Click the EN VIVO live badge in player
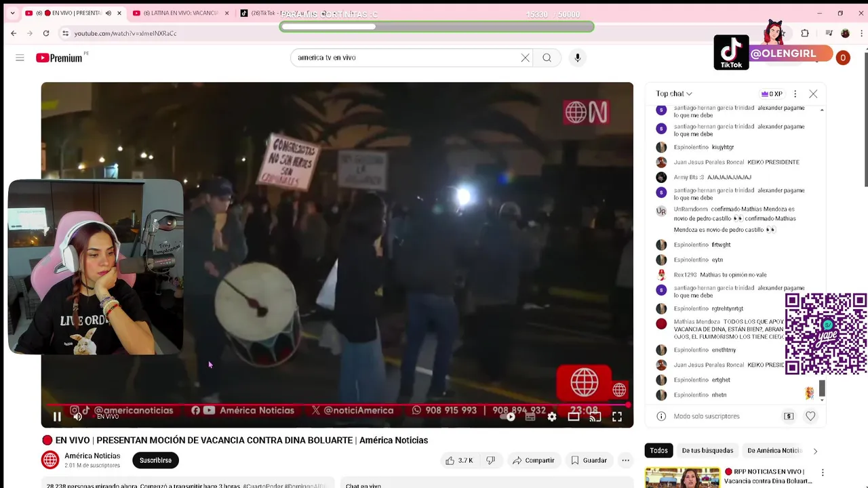 click(108, 417)
